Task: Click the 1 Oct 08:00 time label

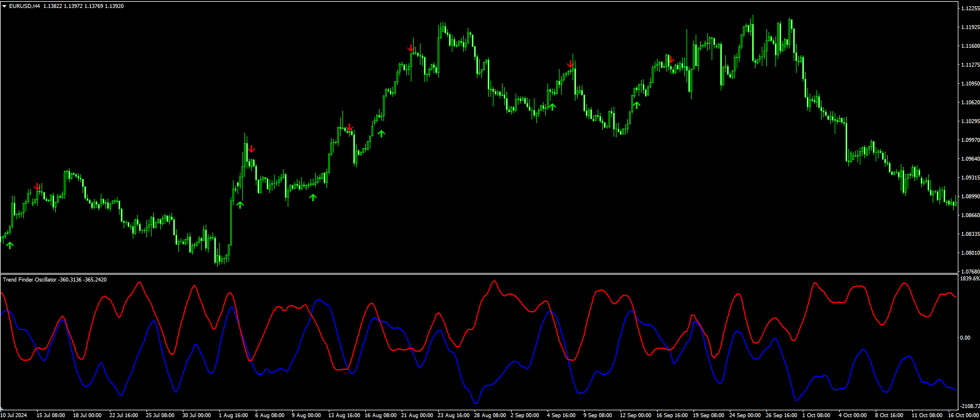Action: coord(816,415)
